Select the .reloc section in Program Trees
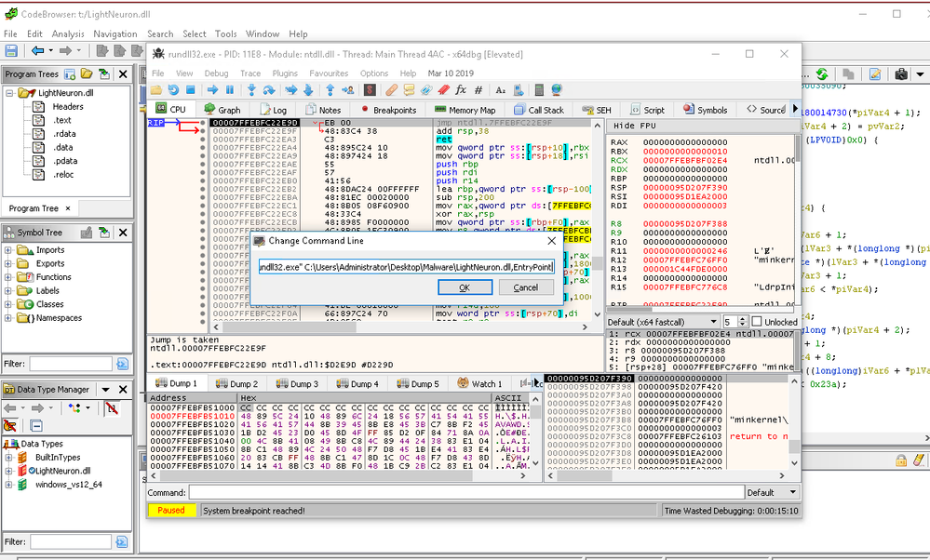Screen dimensions: 930x560 [x=64, y=175]
